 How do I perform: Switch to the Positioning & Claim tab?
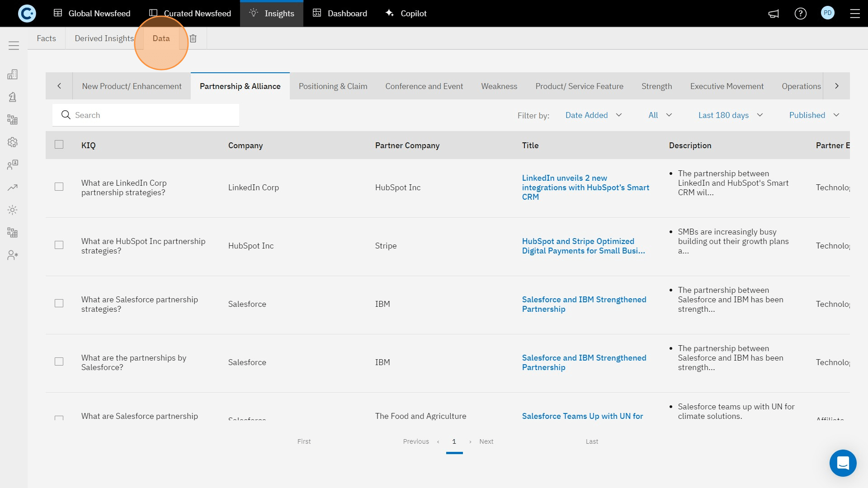click(333, 86)
